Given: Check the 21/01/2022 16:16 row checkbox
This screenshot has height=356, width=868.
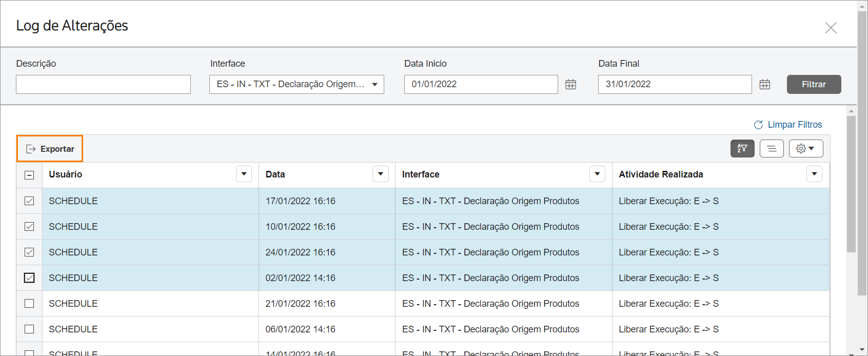Looking at the screenshot, I should coord(29,303).
